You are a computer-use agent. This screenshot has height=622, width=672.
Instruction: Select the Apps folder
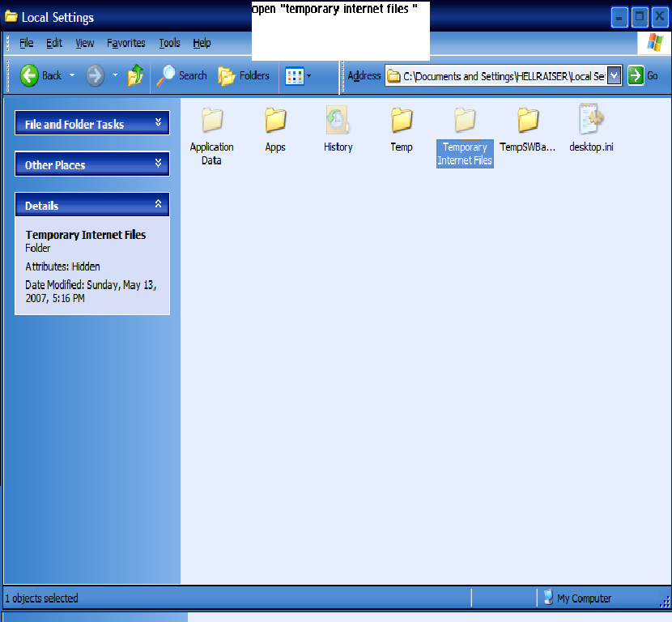pos(275,130)
